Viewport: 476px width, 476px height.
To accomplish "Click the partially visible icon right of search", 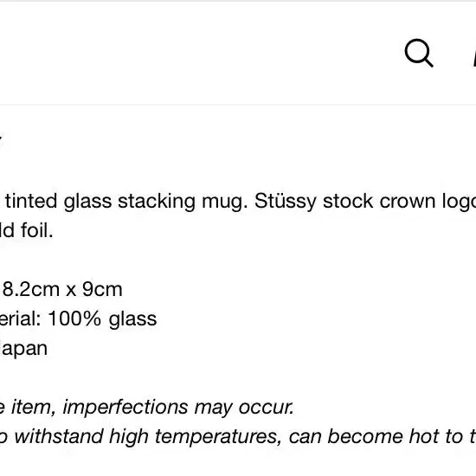I will [x=474, y=58].
